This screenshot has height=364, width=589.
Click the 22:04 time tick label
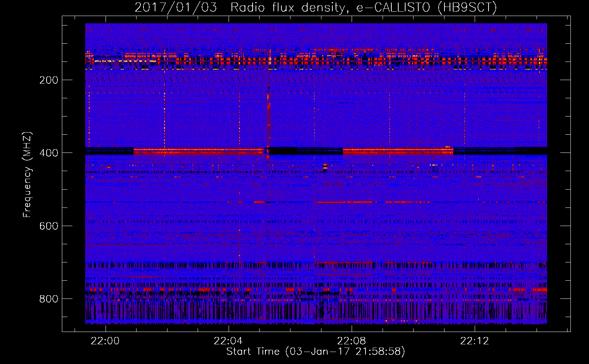(228, 341)
